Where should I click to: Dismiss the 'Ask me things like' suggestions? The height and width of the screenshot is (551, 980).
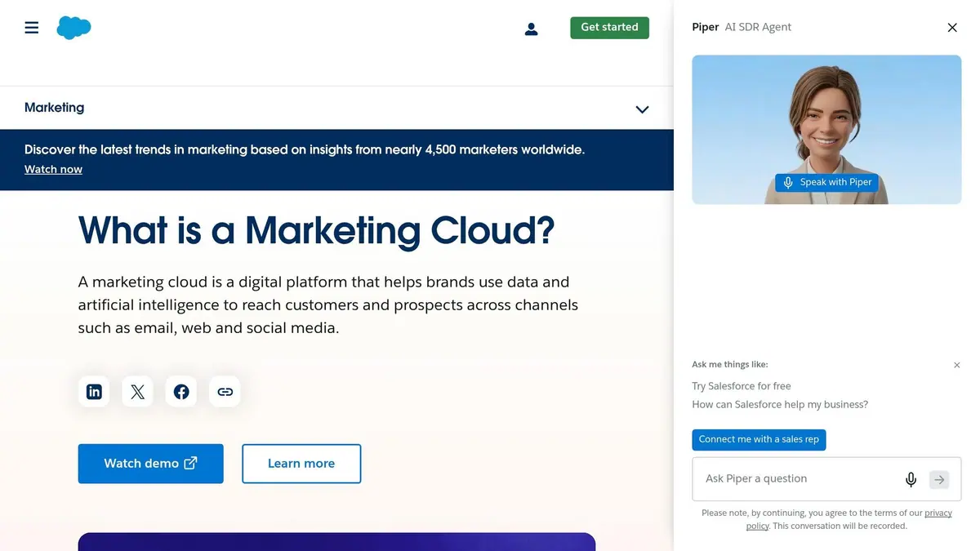[x=957, y=365]
